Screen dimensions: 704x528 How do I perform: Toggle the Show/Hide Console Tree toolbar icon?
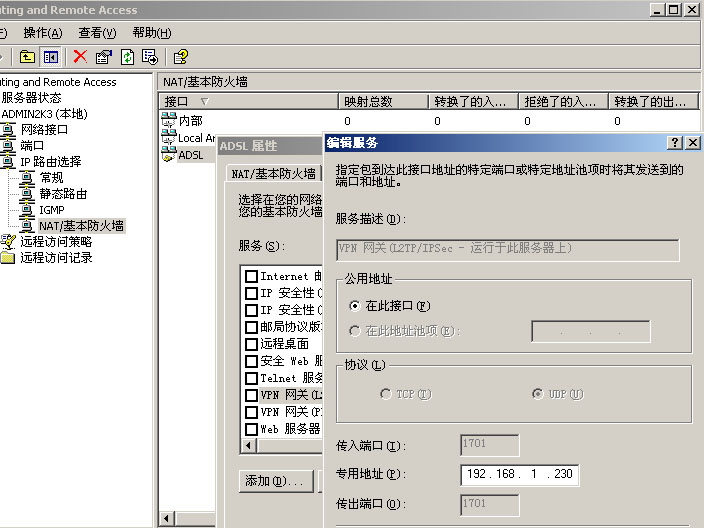(x=51, y=57)
